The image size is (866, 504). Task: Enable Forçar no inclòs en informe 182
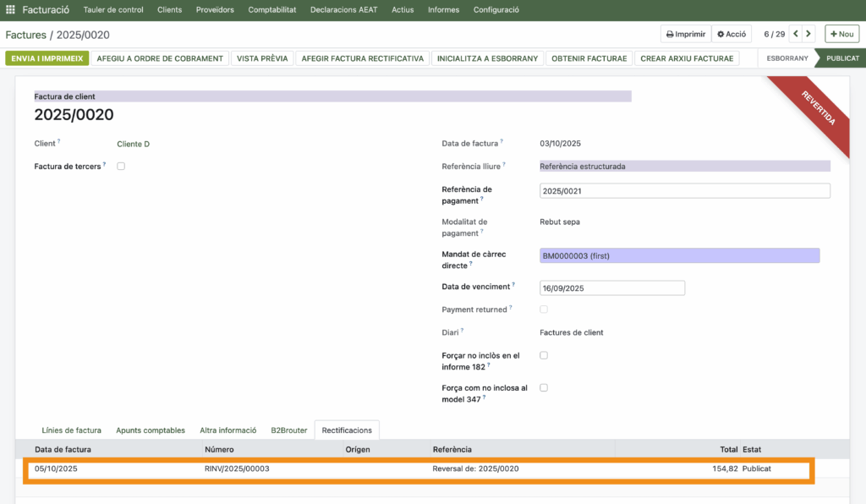[544, 355]
